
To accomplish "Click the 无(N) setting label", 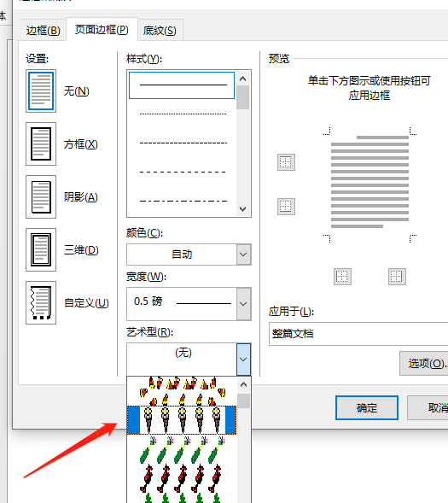I will (x=76, y=91).
